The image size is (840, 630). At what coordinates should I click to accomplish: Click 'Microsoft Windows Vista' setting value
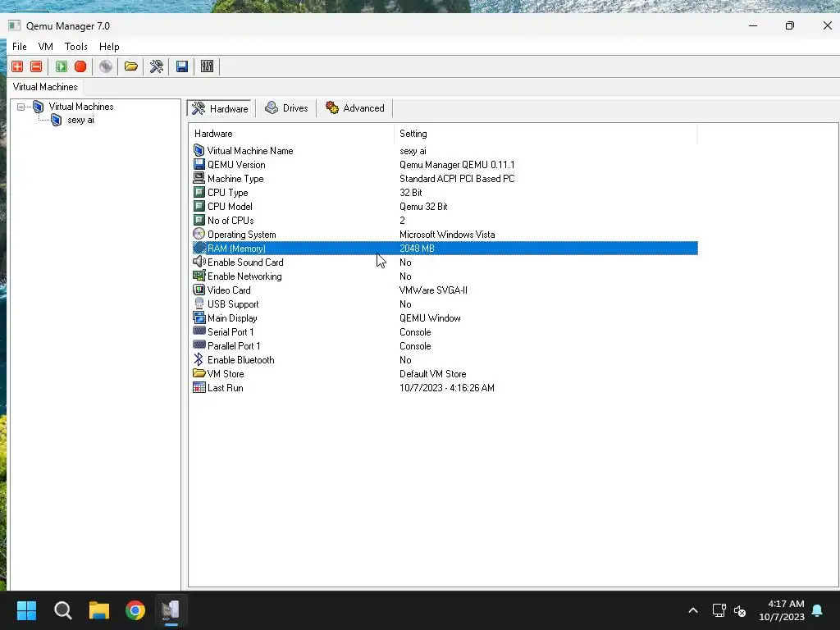tap(447, 235)
